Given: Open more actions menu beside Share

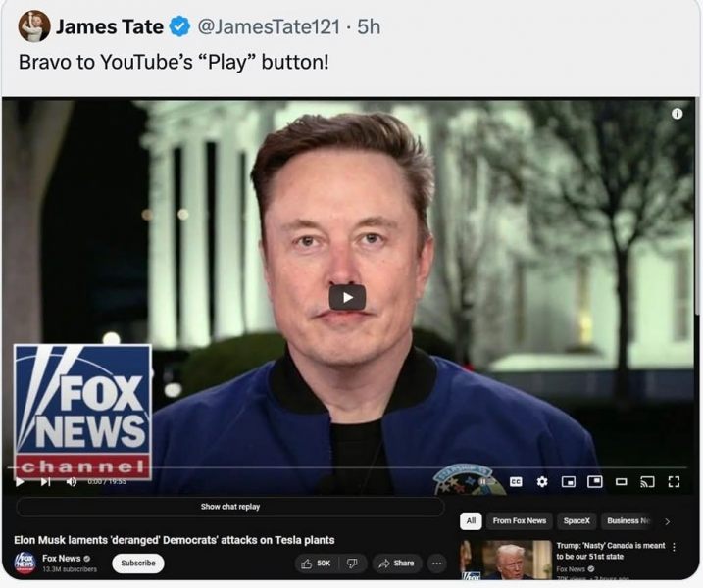Looking at the screenshot, I should coord(437,563).
